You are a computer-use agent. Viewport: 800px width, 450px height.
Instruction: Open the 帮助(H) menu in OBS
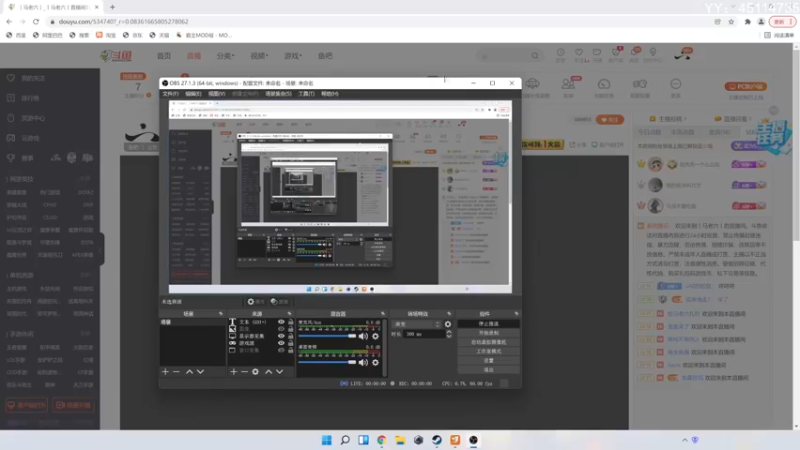330,94
